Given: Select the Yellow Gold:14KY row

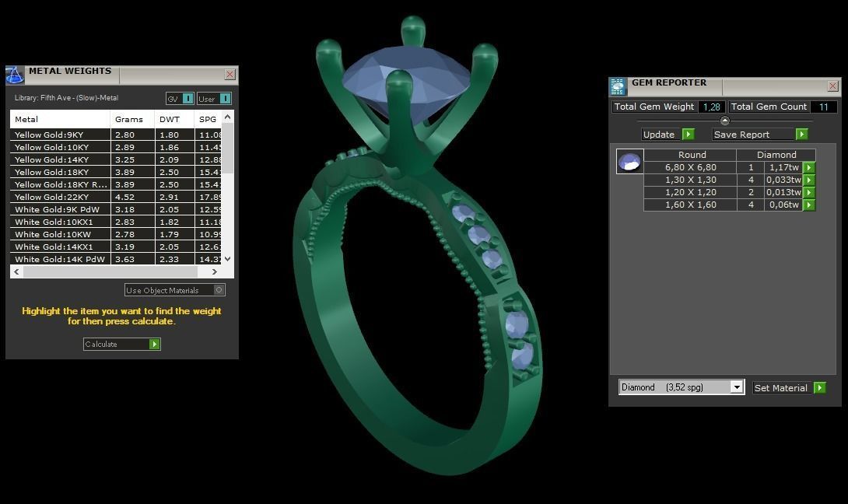Looking at the screenshot, I should coord(116,159).
